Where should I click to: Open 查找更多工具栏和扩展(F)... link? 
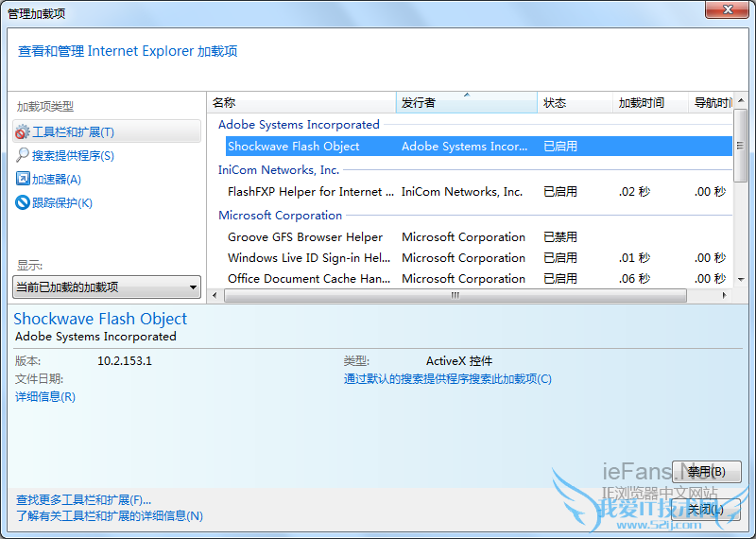[x=83, y=500]
